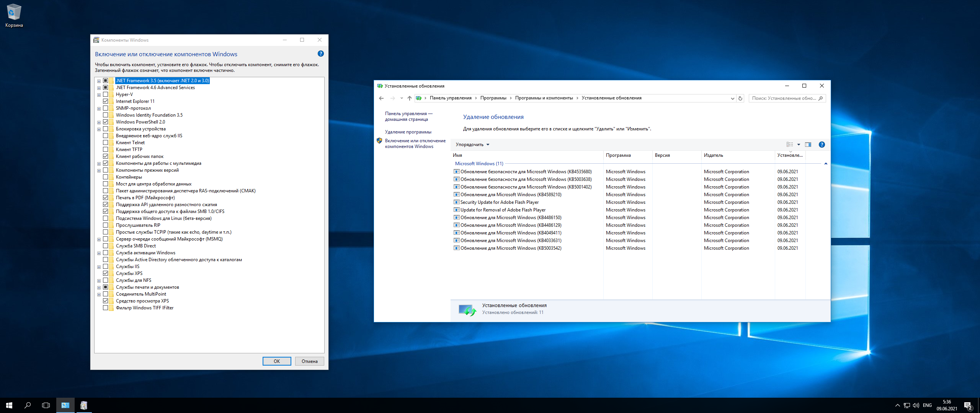Click the Up arrow to go to the parent folder
This screenshot has height=413, width=980.
point(410,98)
